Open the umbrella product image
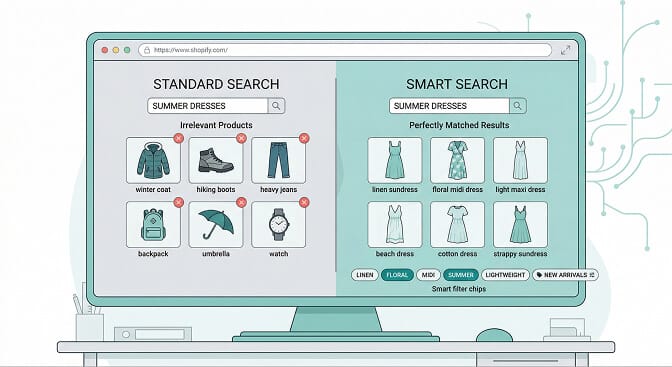Screen dimensions: 672x367 pos(216,225)
